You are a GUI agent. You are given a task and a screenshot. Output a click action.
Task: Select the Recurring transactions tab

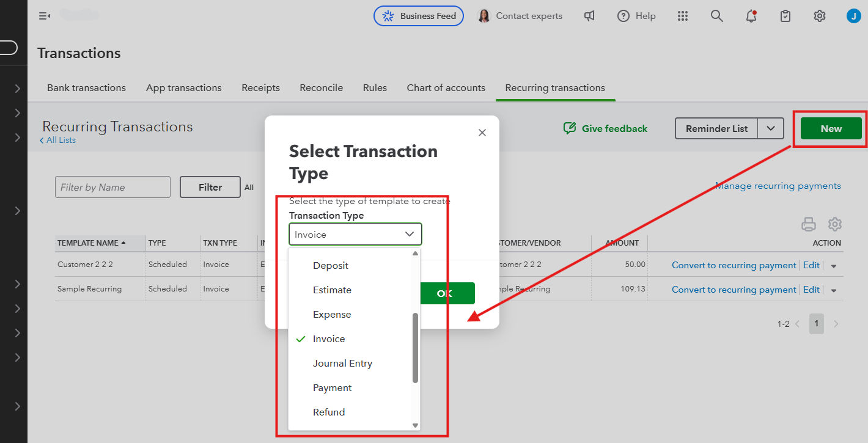[x=555, y=87]
